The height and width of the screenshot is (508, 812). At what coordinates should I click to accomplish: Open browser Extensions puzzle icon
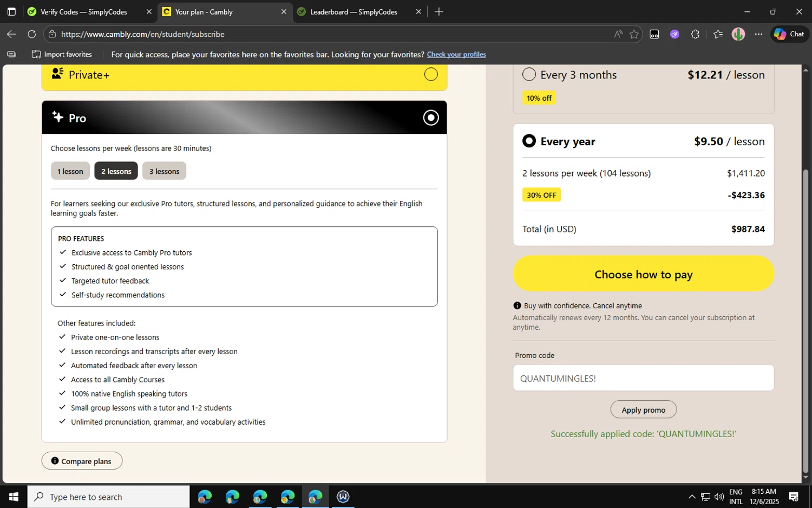(x=695, y=34)
